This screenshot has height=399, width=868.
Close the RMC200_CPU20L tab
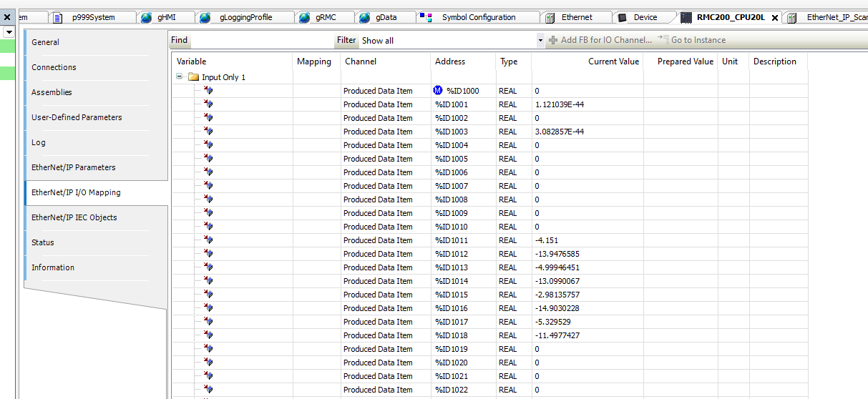coord(774,18)
